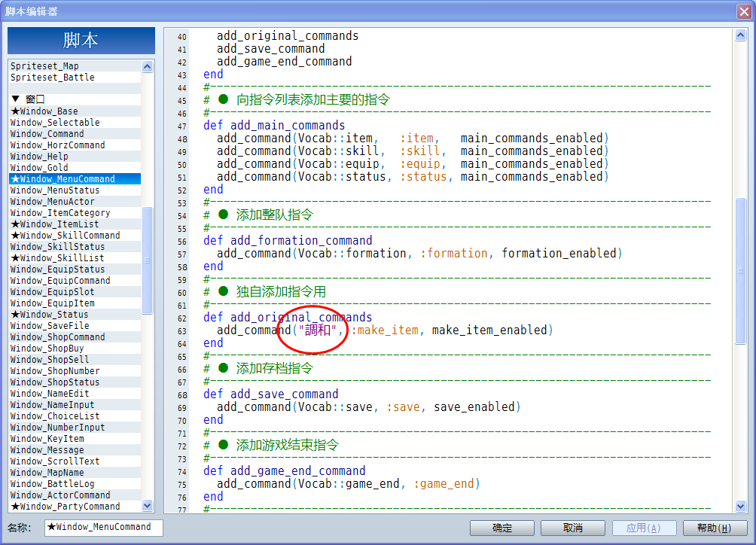Select the Window_Gold script

pyautogui.click(x=75, y=168)
